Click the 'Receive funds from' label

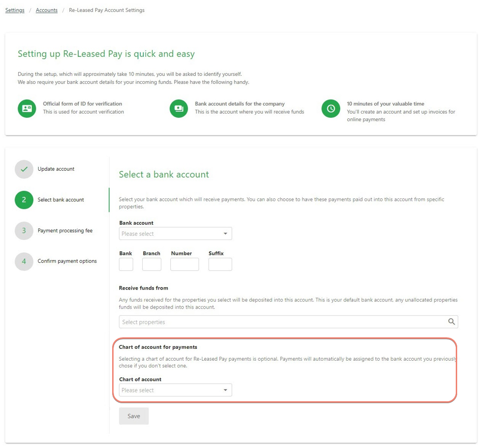coord(143,288)
